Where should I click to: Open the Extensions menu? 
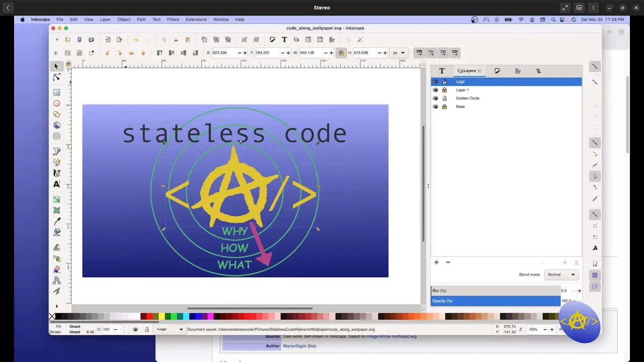pos(196,20)
